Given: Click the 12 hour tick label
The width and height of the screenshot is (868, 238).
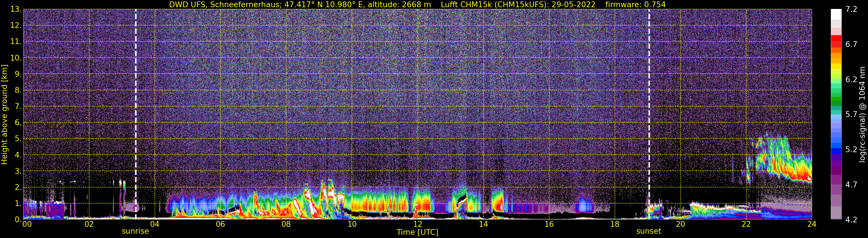Looking at the screenshot, I should (417, 224).
